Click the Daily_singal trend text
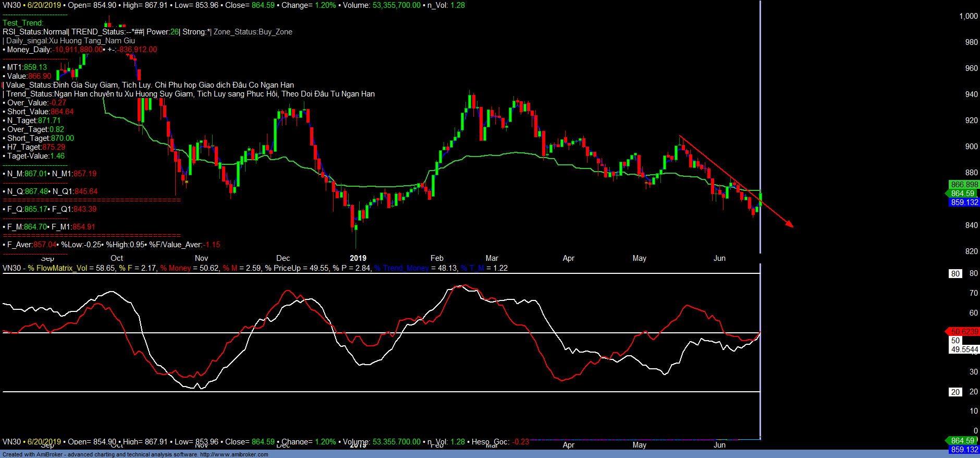The width and height of the screenshot is (980, 458). click(70, 41)
